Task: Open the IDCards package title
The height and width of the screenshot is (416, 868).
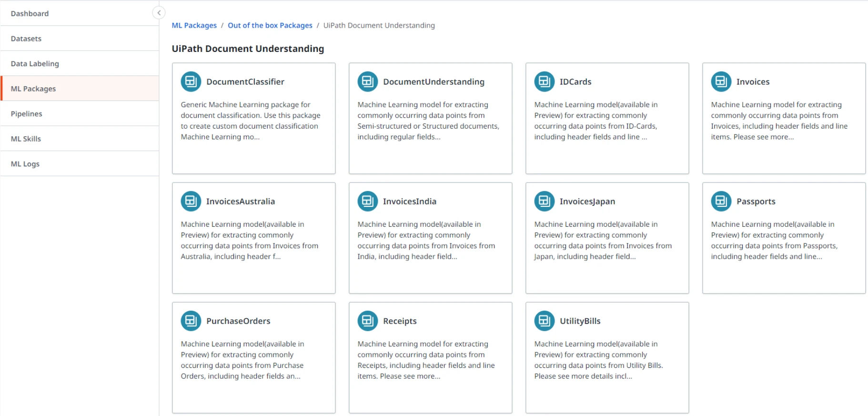Action: pos(575,81)
